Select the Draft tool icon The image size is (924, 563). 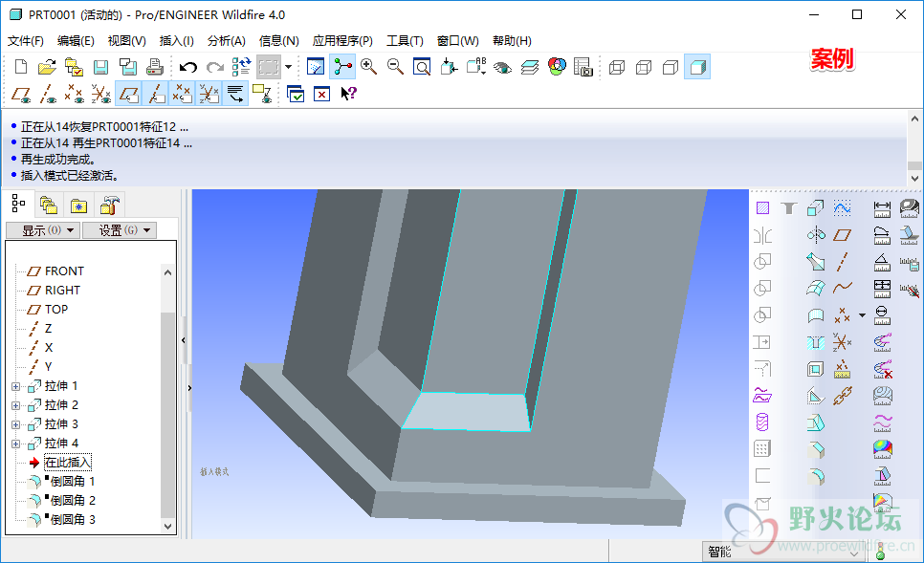816,422
